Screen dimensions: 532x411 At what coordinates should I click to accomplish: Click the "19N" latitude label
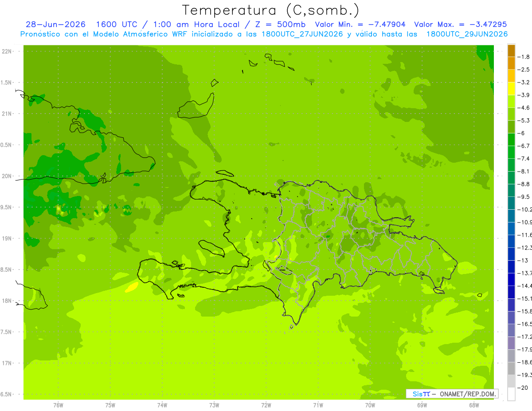[x=6, y=239]
